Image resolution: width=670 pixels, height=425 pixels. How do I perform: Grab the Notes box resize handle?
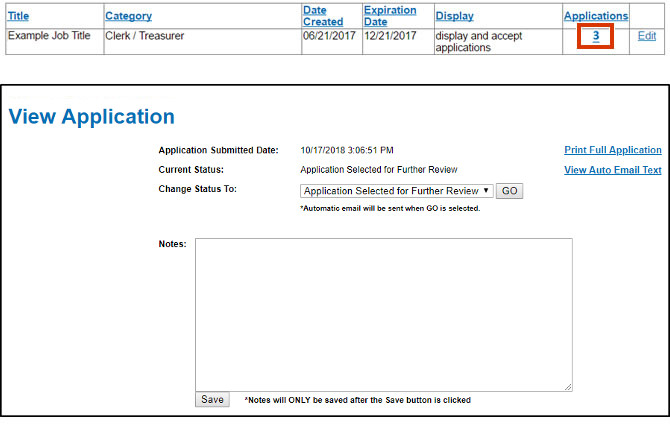pos(568,387)
